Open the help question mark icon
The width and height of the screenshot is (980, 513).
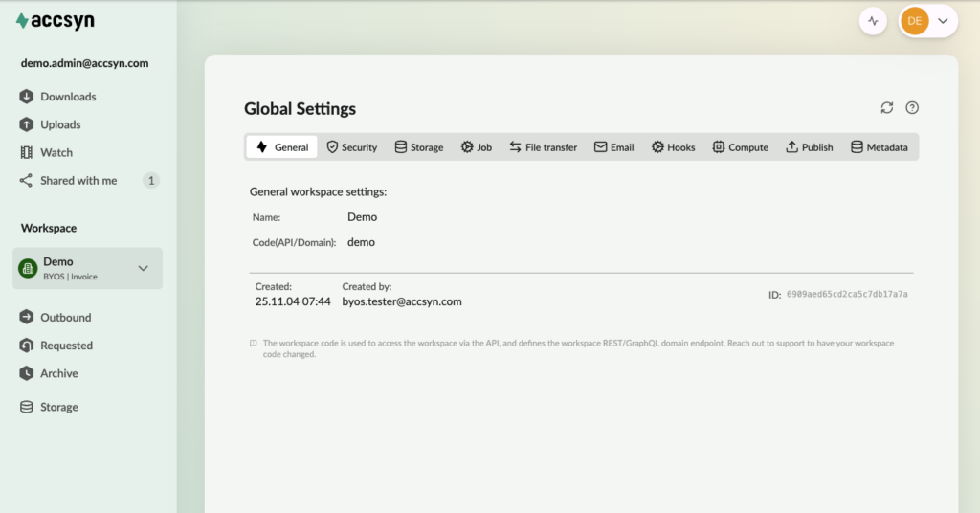(x=912, y=108)
